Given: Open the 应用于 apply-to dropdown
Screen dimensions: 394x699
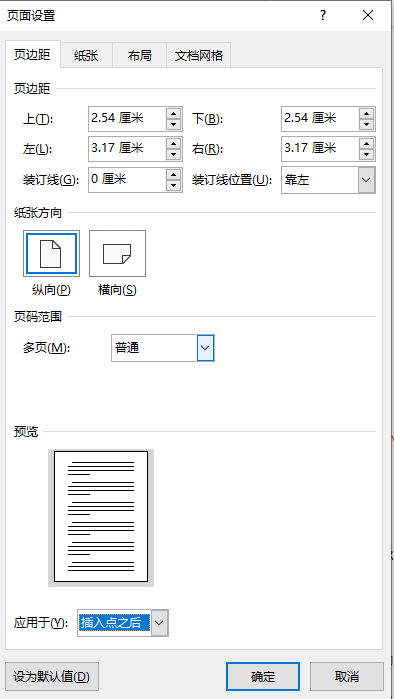Looking at the screenshot, I should click(x=160, y=623).
